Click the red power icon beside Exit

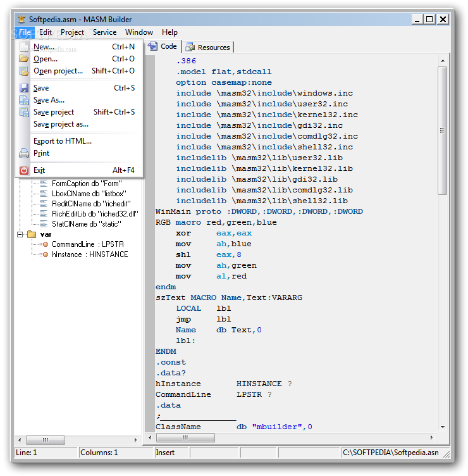[x=23, y=170]
